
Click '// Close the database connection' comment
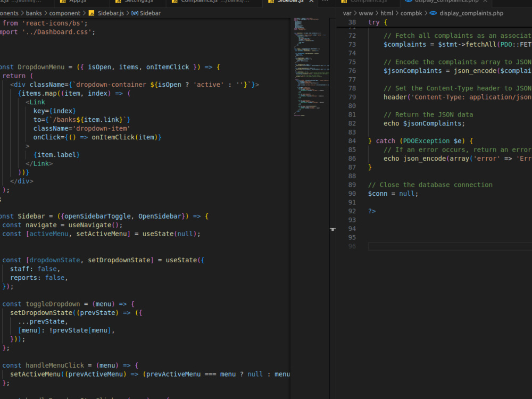click(x=430, y=185)
